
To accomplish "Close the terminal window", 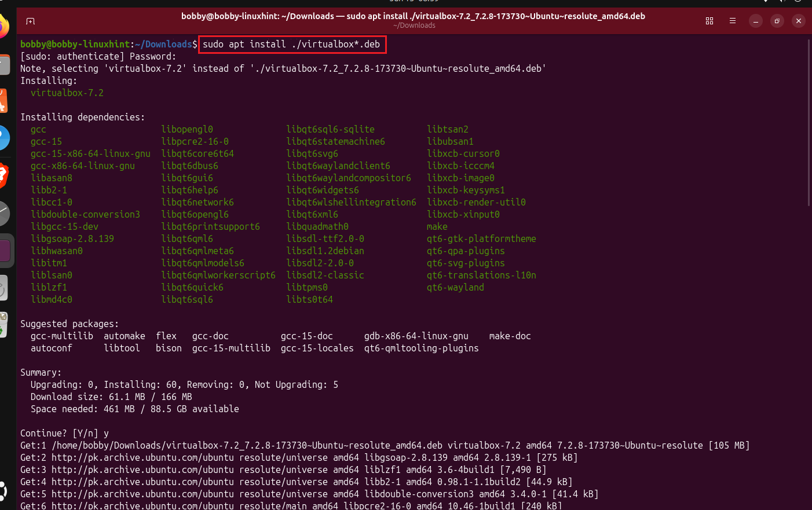I will coord(799,21).
